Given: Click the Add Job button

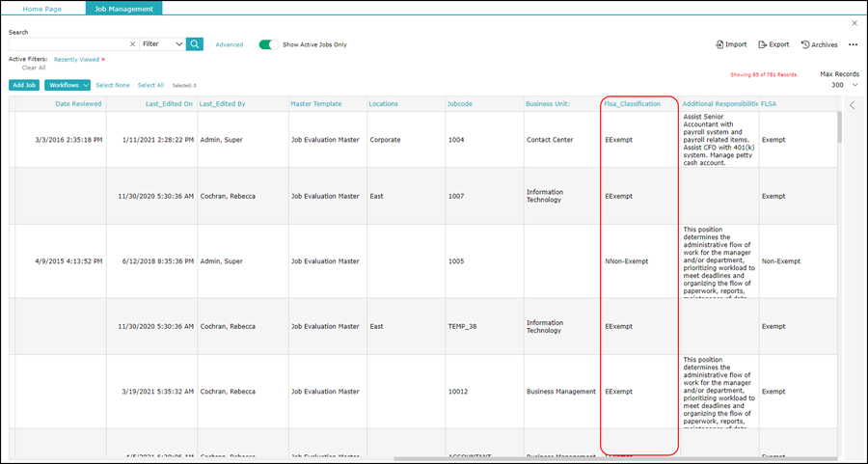Looking at the screenshot, I should (x=24, y=85).
